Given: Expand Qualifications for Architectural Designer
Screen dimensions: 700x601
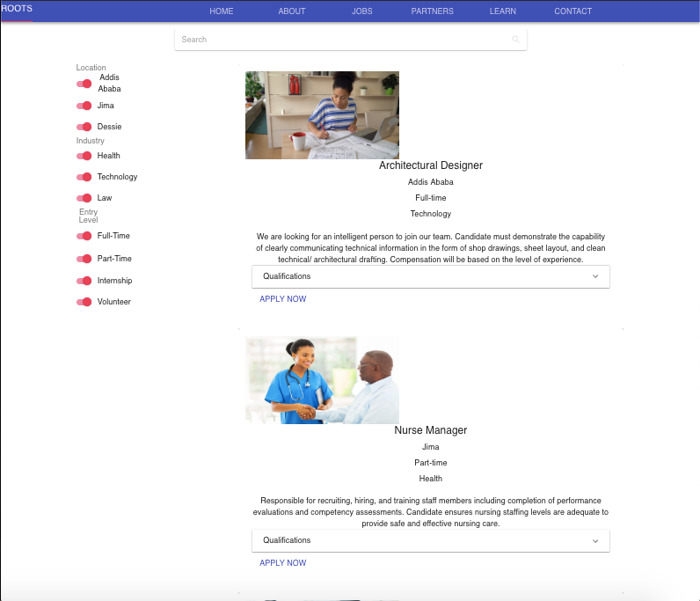Looking at the screenshot, I should pyautogui.click(x=431, y=276).
